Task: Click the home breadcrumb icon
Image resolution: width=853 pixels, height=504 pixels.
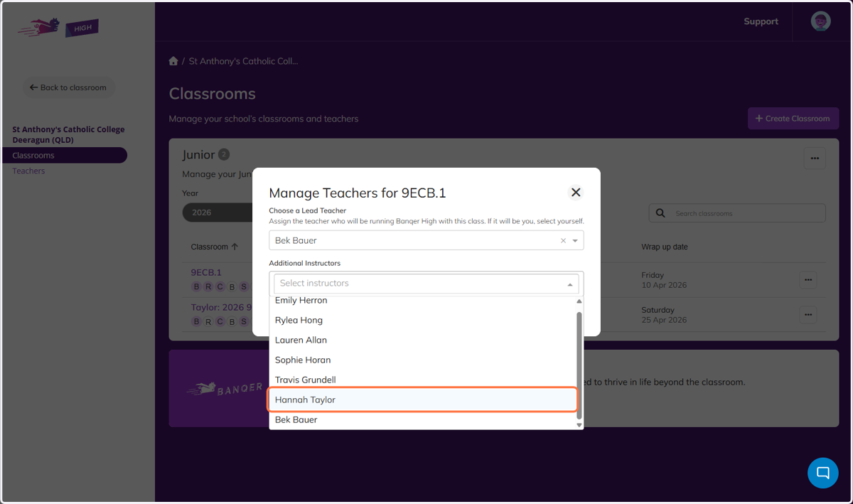Action: (173, 61)
